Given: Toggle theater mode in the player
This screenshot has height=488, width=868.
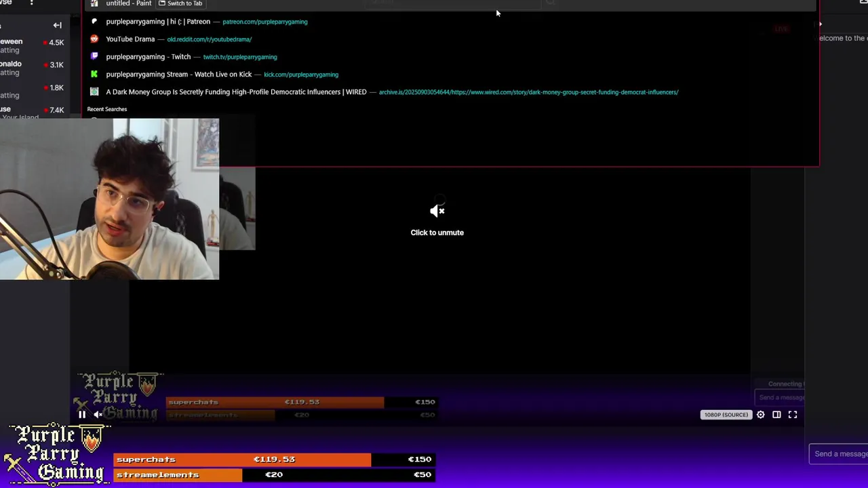Looking at the screenshot, I should click(x=776, y=415).
